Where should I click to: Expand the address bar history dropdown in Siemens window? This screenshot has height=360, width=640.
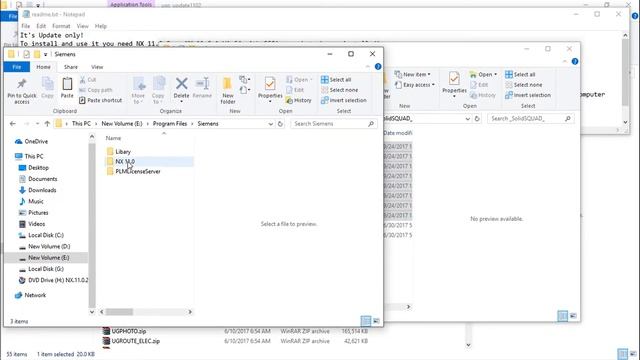coord(270,124)
